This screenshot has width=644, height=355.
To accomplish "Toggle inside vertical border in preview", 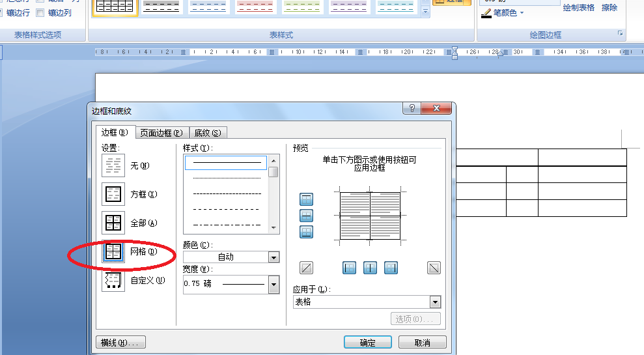I will 370,268.
